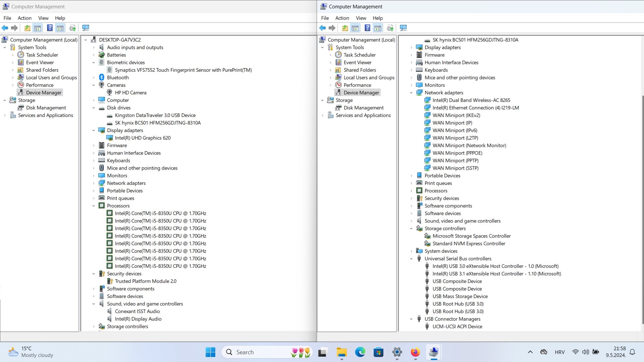Image resolution: width=644 pixels, height=362 pixels.
Task: Select Microsoft Storage Spaces Controller
Action: (472, 236)
